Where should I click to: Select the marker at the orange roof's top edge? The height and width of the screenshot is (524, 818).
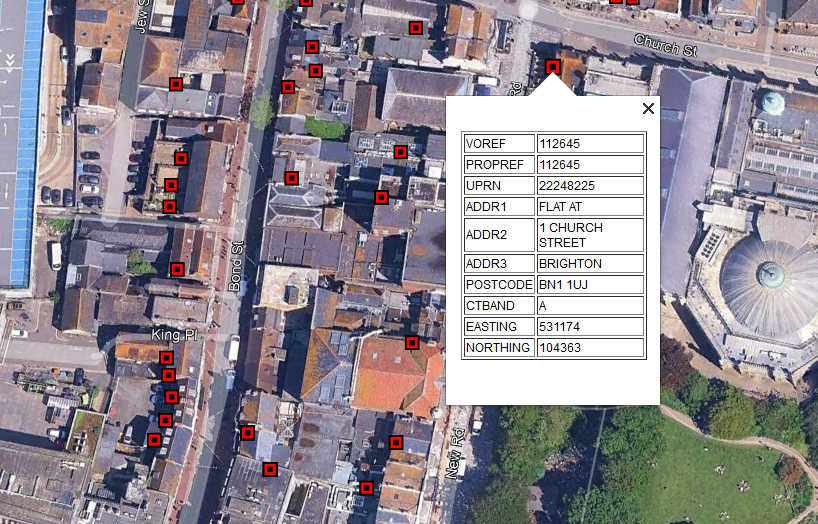click(411, 343)
